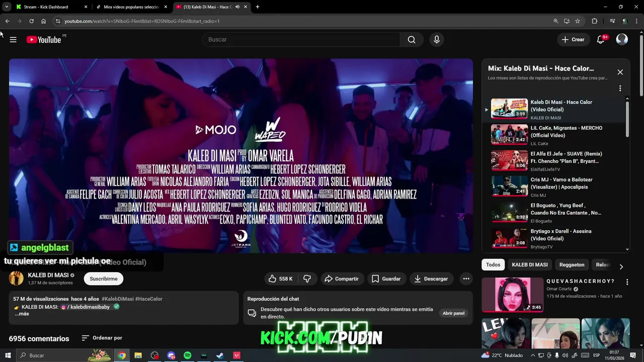Expand description with ...más
This screenshot has width=644, height=362.
(x=22, y=314)
